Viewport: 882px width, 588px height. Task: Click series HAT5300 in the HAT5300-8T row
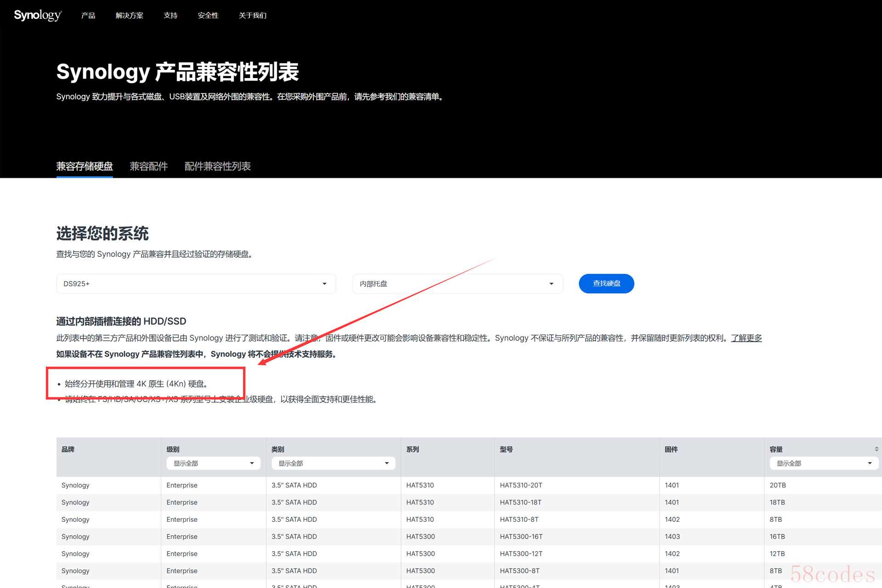(x=420, y=571)
